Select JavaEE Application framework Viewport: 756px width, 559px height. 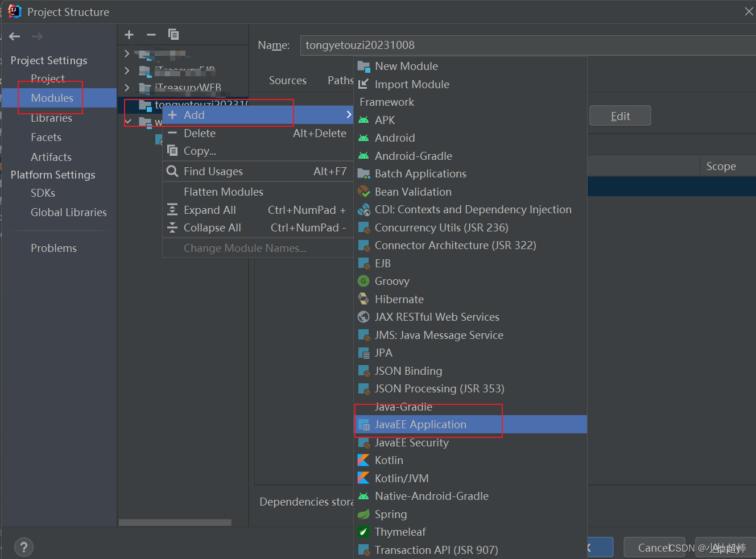coord(470,424)
